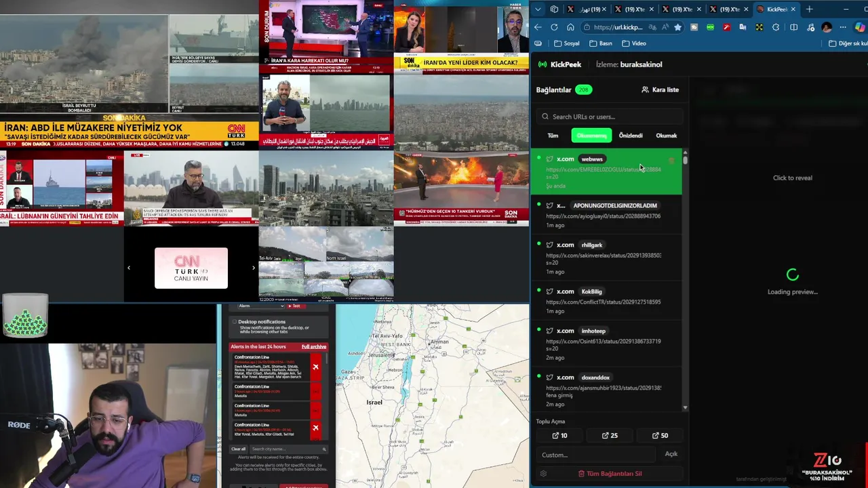The image size is (868, 488).
Task: Open the tab actions dropdown chevron
Action: [538, 9]
